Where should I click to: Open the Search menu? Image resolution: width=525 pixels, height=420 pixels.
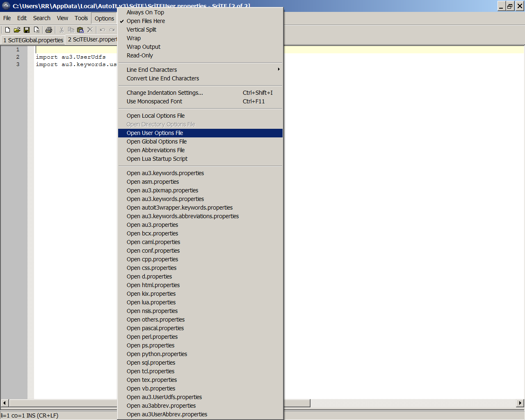[x=41, y=18]
